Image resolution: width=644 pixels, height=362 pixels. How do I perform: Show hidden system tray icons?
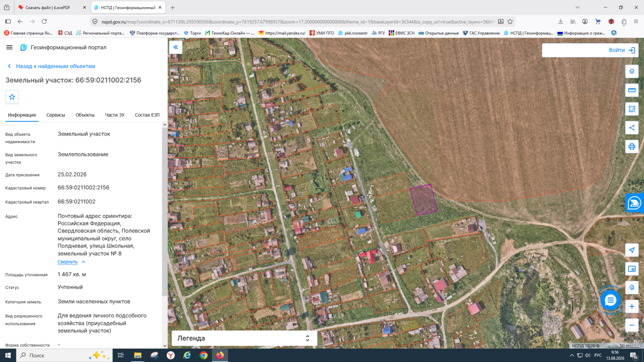(x=572, y=355)
